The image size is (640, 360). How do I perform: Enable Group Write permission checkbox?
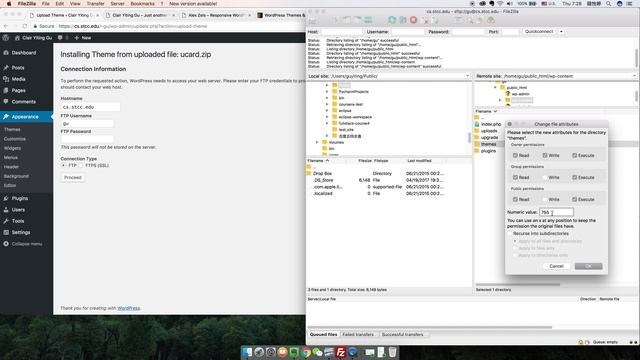(545, 178)
